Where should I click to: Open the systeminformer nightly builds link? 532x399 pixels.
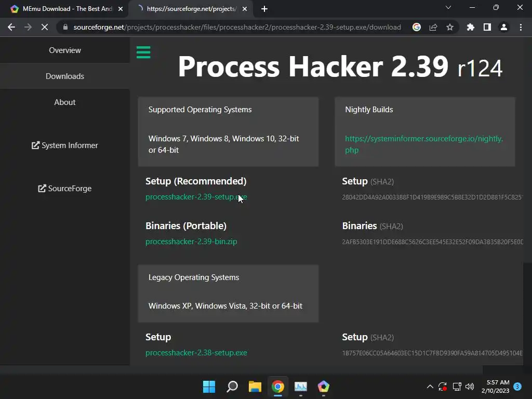[424, 144]
